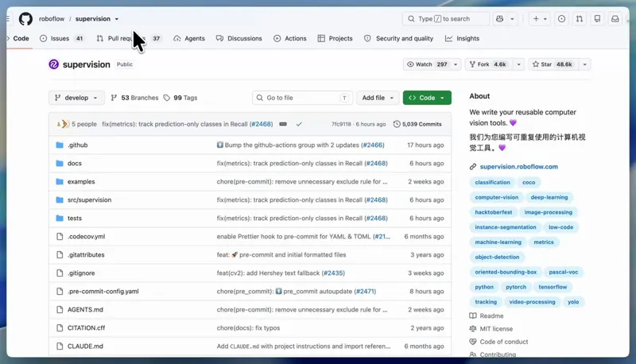Open the green Code dropdown
This screenshot has width=636, height=364.
point(427,98)
